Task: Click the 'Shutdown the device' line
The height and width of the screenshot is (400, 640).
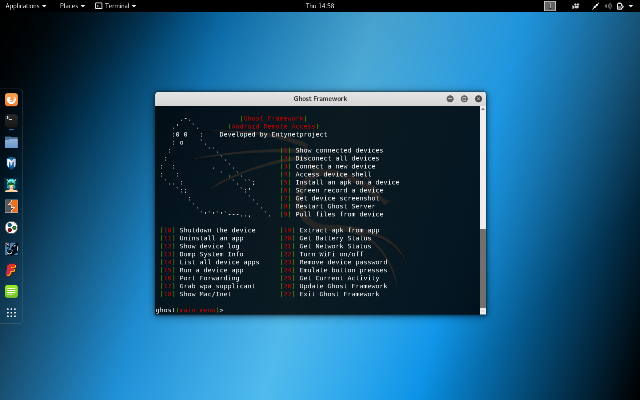Action: (208, 230)
